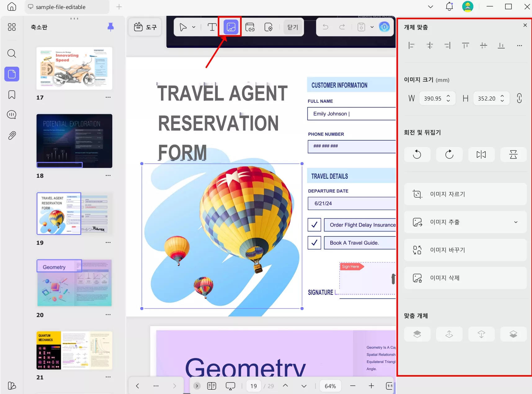Go to the home screen icon
The height and width of the screenshot is (394, 532).
pos(12,7)
